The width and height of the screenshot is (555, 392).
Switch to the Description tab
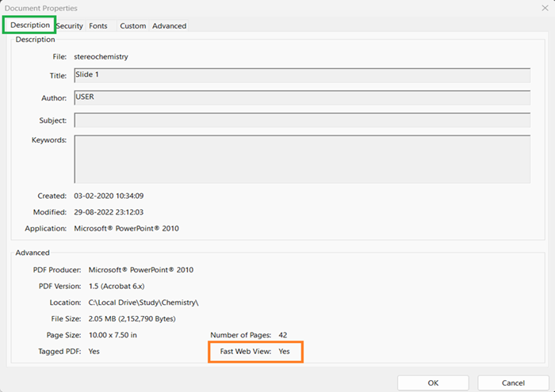[x=29, y=25]
